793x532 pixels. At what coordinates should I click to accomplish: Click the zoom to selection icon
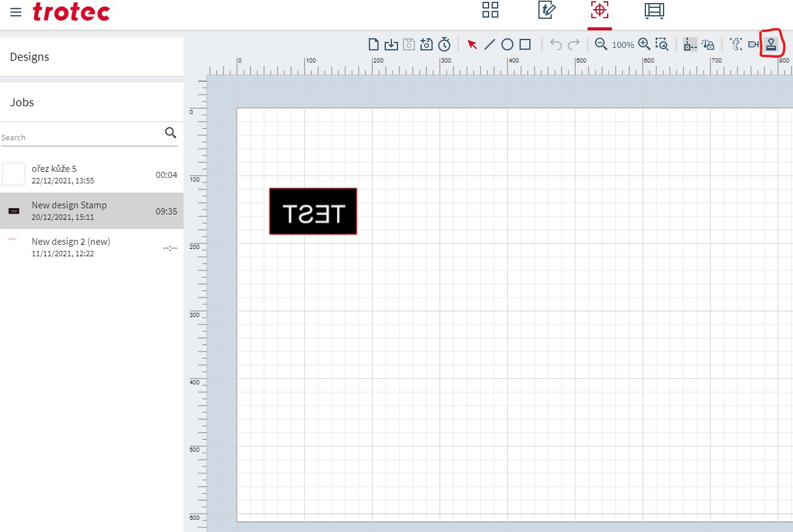pyautogui.click(x=662, y=44)
